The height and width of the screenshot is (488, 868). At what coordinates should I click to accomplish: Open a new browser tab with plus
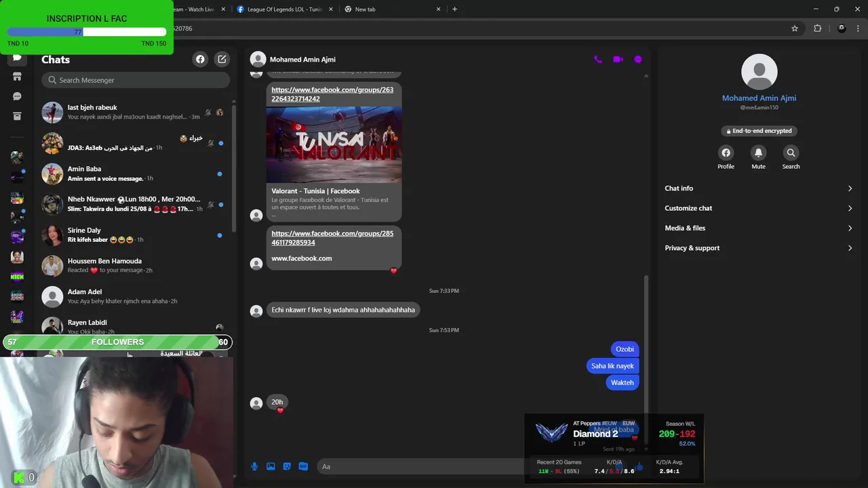coord(454,9)
